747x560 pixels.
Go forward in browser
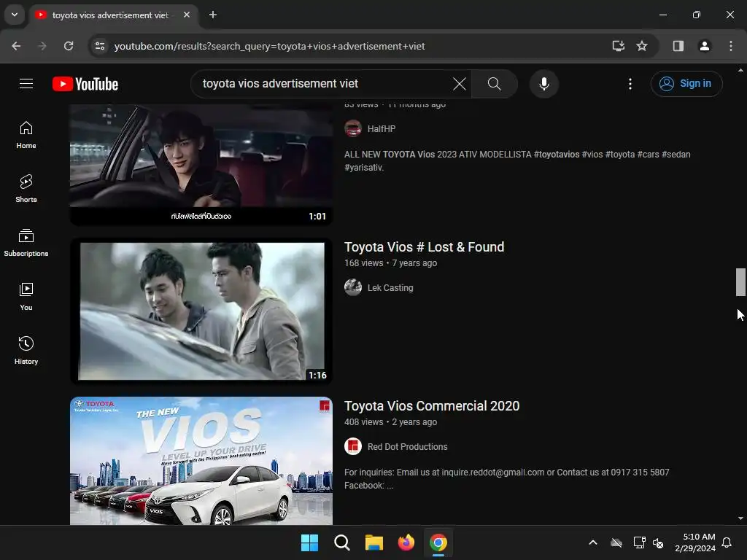(42, 46)
